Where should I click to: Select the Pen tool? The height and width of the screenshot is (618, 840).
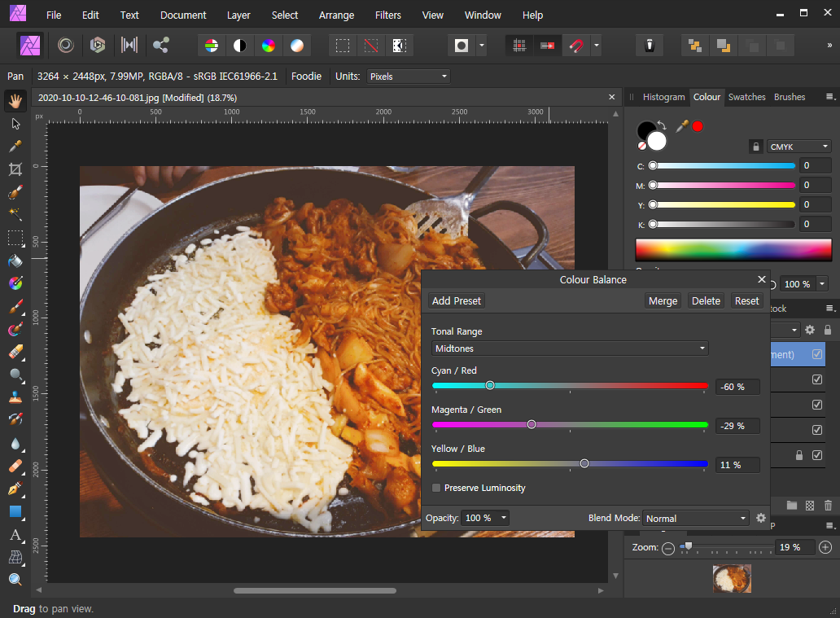[15, 489]
